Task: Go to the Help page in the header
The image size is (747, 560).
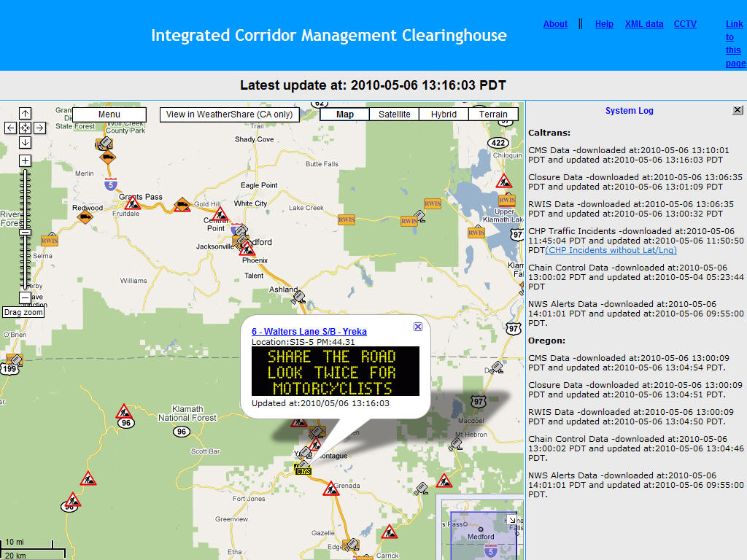Action: point(604,24)
